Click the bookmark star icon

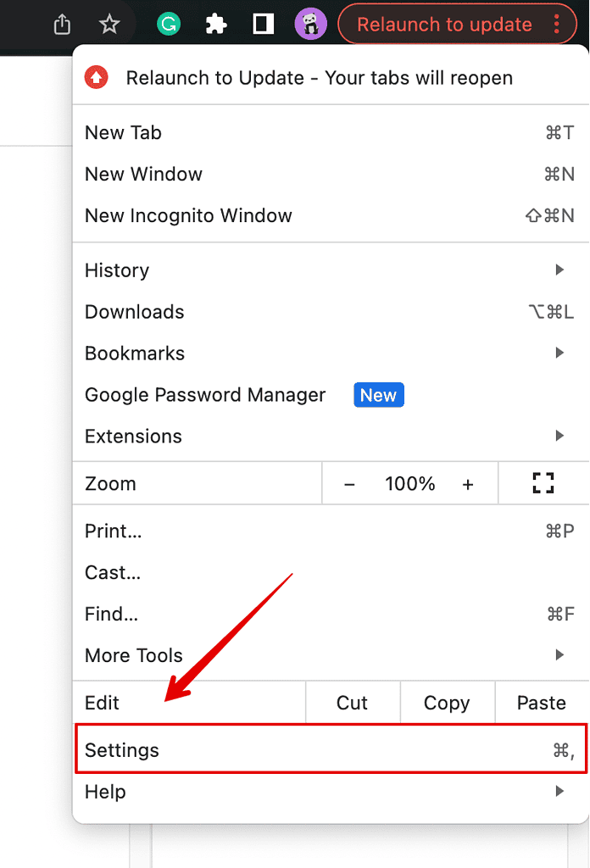(109, 24)
